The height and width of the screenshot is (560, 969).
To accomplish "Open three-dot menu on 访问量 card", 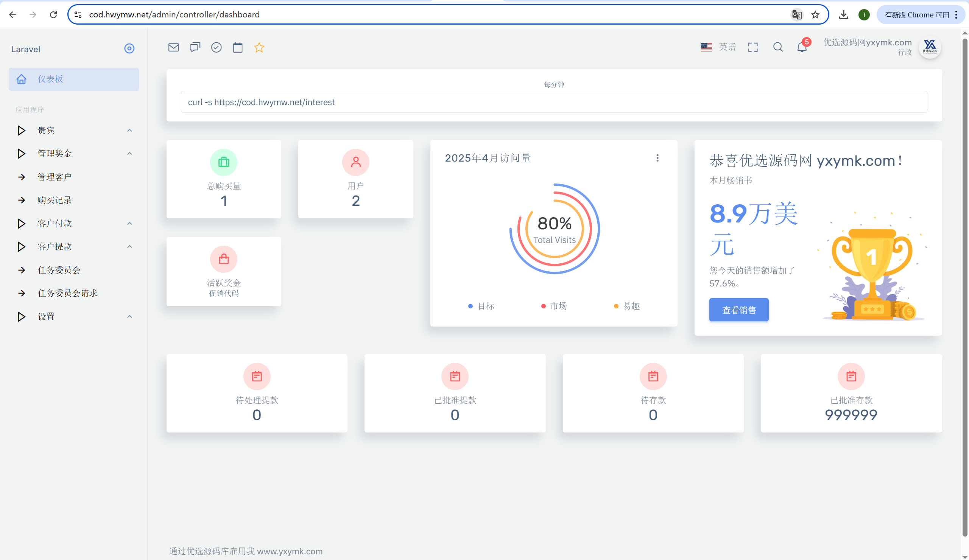I will click(x=657, y=158).
